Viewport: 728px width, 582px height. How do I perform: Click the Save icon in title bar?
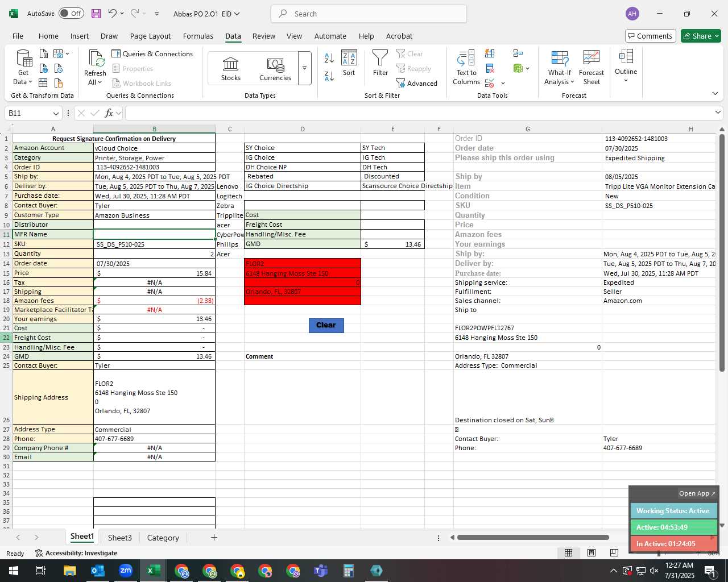tap(96, 14)
